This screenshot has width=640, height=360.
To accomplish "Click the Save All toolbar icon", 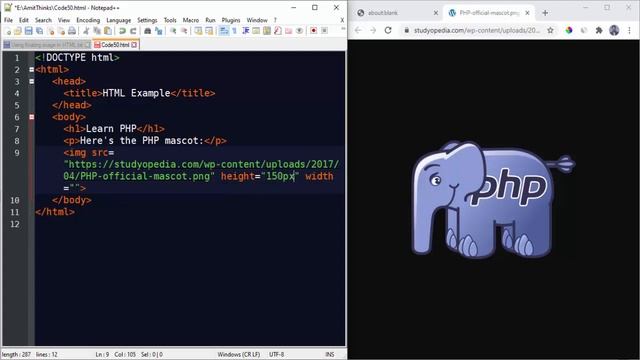I will (40, 31).
